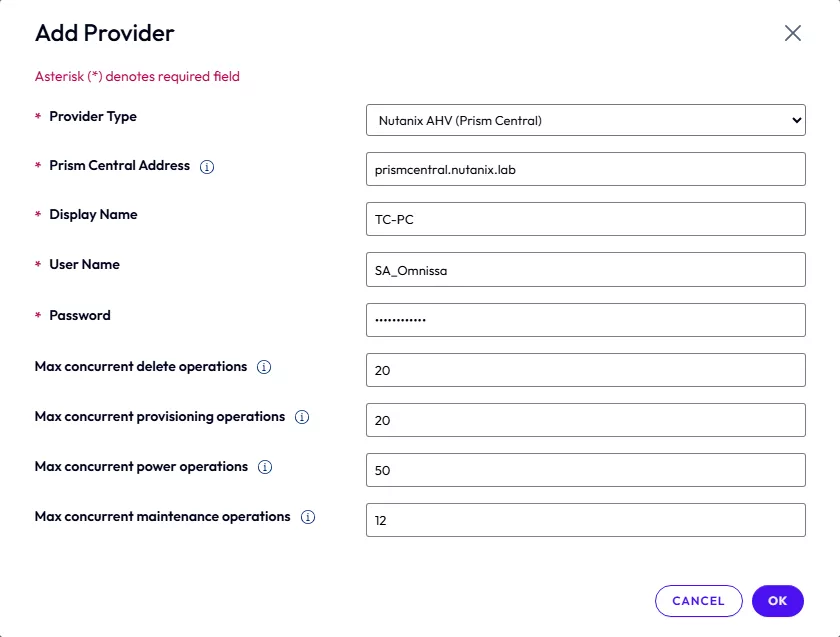Click info icon beside Prism Central Address
Image resolution: width=840 pixels, height=637 pixels.
click(x=207, y=167)
